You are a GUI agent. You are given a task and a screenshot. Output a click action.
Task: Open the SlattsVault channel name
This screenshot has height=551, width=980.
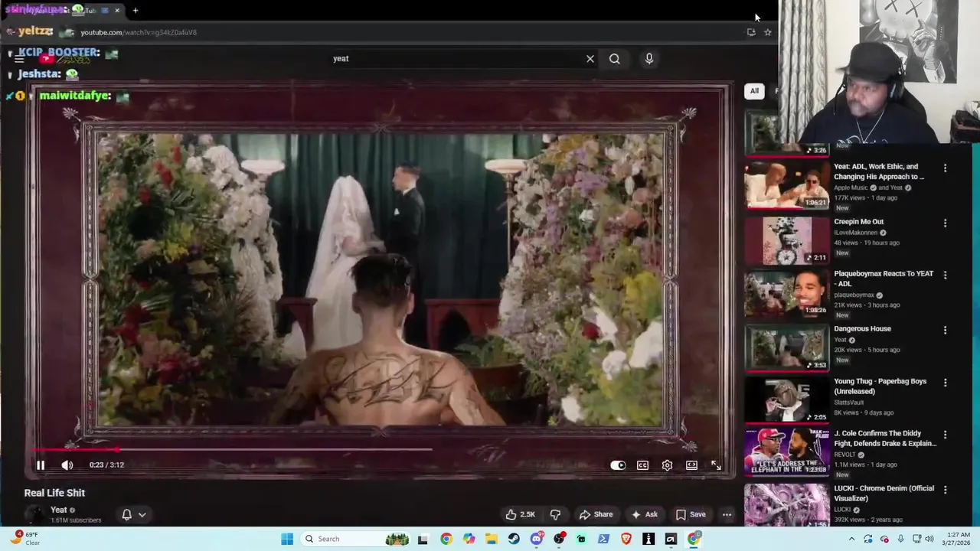click(849, 403)
